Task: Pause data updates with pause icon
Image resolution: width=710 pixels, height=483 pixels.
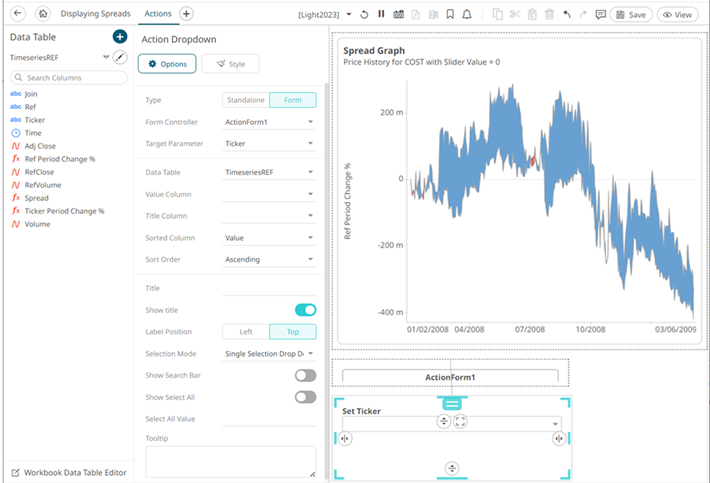Action: [x=381, y=14]
